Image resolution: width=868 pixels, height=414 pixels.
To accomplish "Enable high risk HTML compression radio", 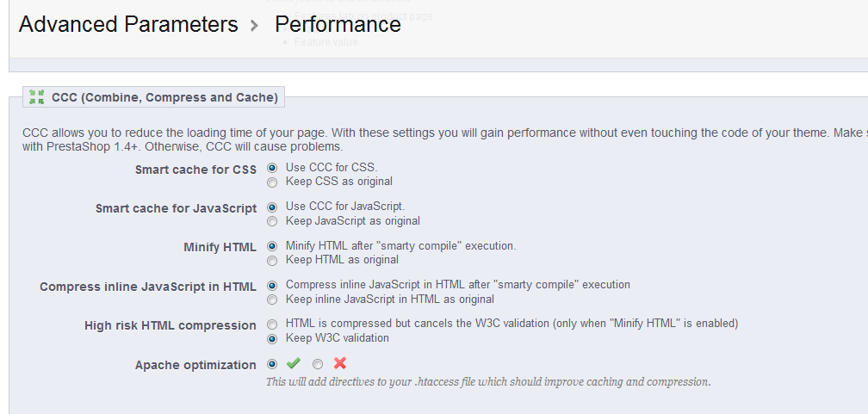I will [x=272, y=324].
